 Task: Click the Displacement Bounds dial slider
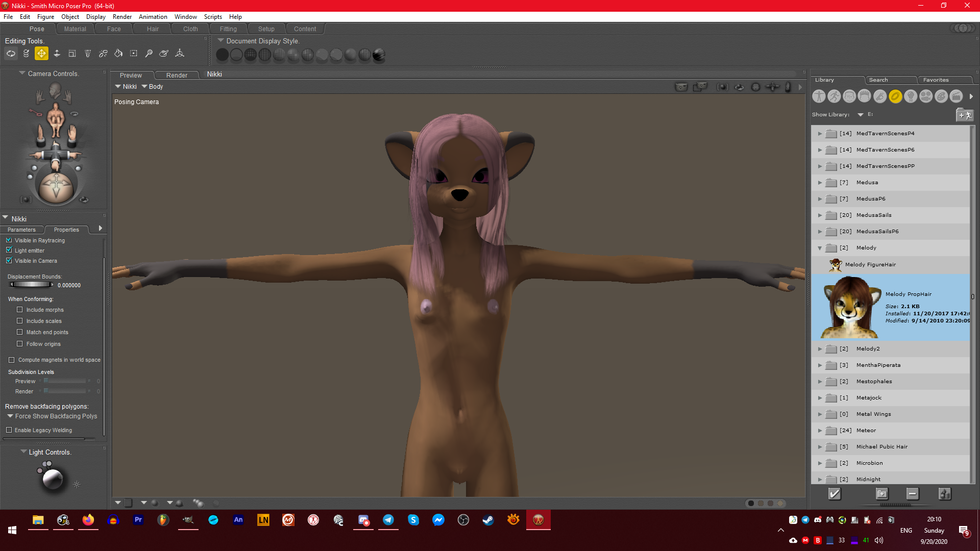[31, 285]
